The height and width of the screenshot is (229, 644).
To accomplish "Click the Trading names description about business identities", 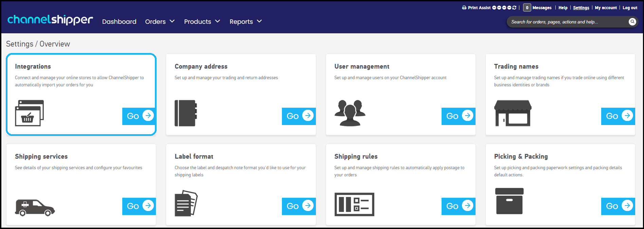I will point(559,81).
